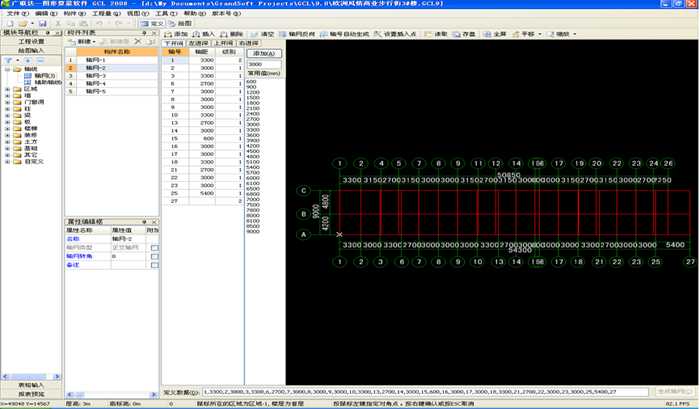Open the 帮助 menu
This screenshot has width=700, height=409.
tap(195, 13)
